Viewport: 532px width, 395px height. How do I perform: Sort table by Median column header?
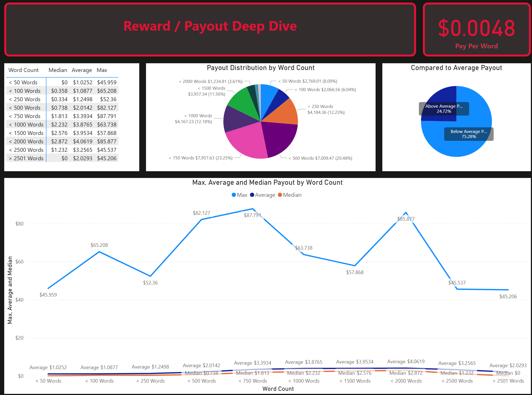coord(58,70)
